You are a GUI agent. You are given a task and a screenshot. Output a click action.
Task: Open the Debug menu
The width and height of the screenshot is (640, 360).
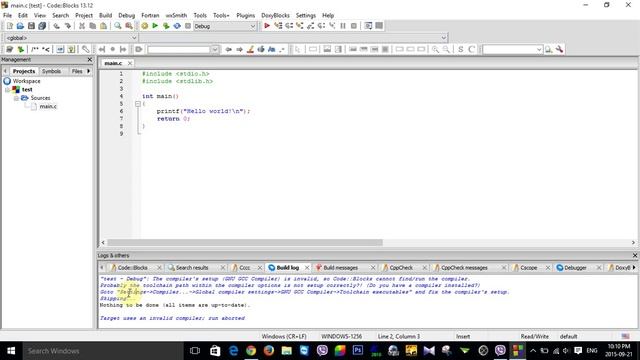[127, 15]
